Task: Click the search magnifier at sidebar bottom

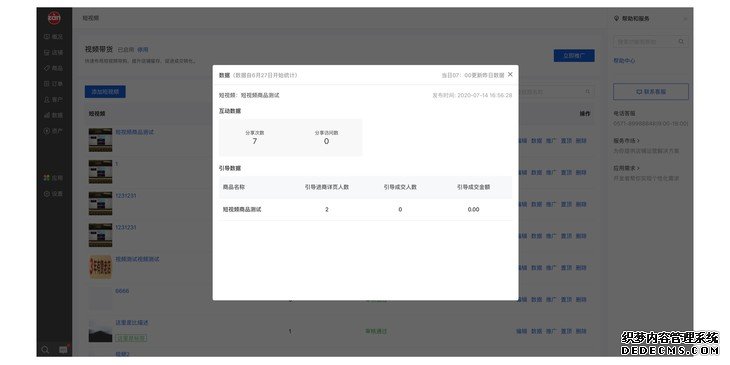Action: point(45,350)
